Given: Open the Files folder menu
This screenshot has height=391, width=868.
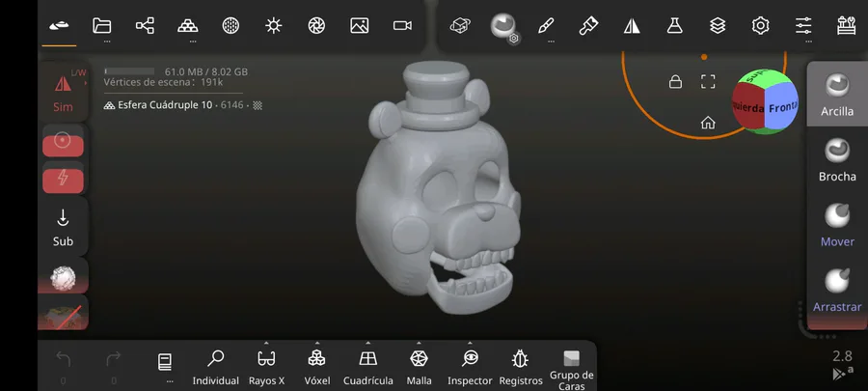Looking at the screenshot, I should 102,25.
